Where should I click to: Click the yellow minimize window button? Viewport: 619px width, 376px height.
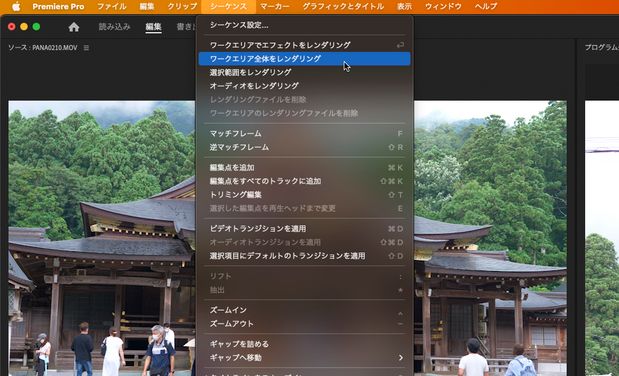[24, 26]
